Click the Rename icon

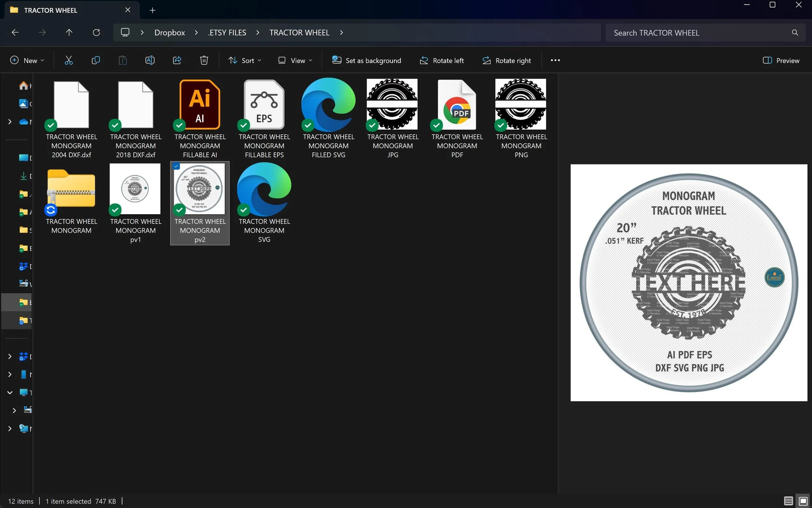(150, 60)
